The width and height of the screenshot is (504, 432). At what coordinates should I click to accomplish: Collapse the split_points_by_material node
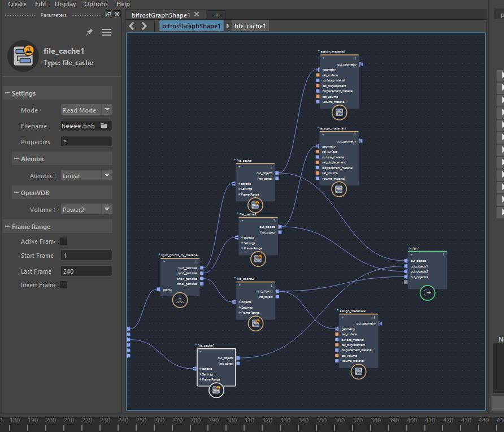tap(164, 261)
